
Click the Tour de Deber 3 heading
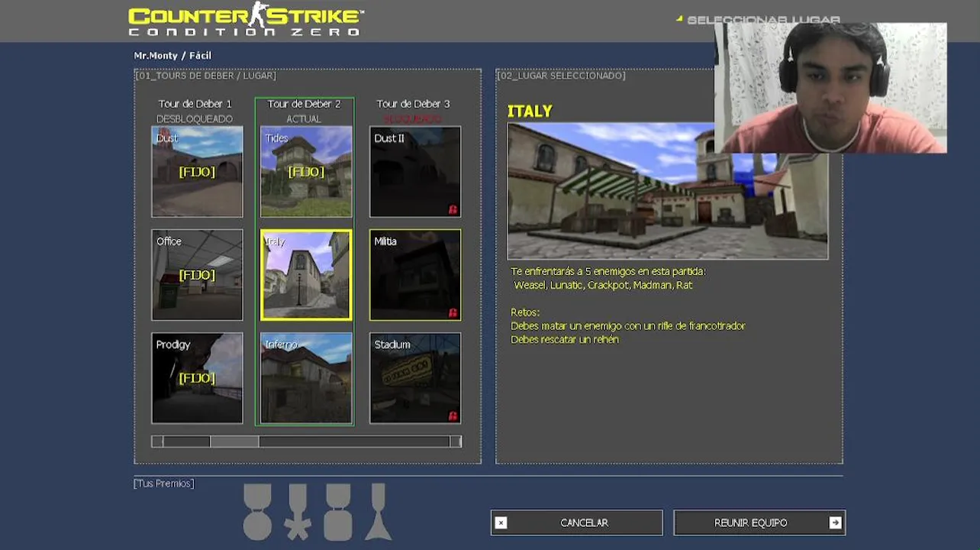413,104
